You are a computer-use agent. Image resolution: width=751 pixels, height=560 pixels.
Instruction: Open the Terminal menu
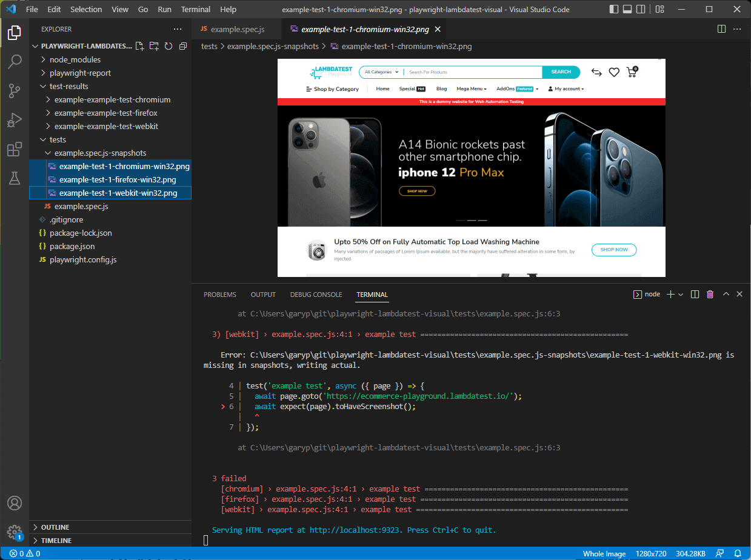[195, 9]
